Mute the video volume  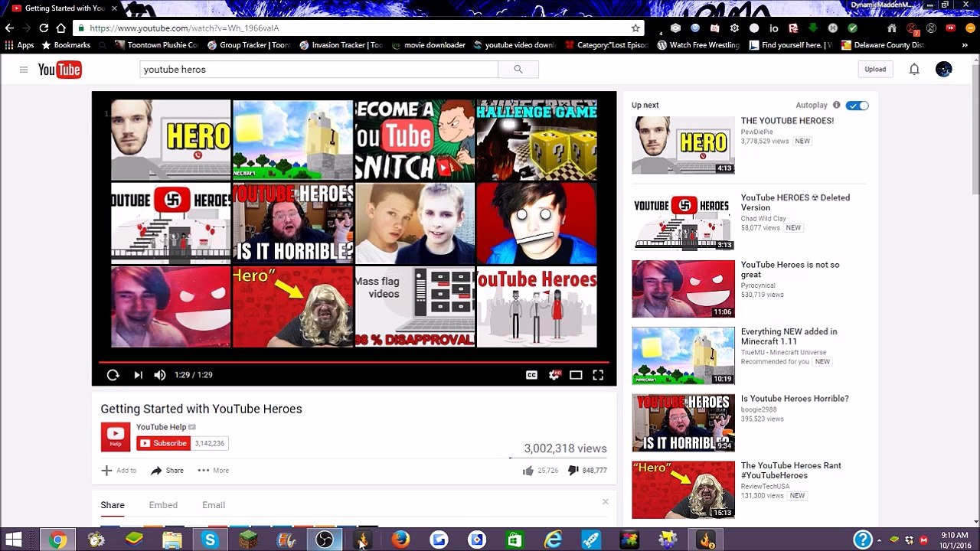[159, 375]
